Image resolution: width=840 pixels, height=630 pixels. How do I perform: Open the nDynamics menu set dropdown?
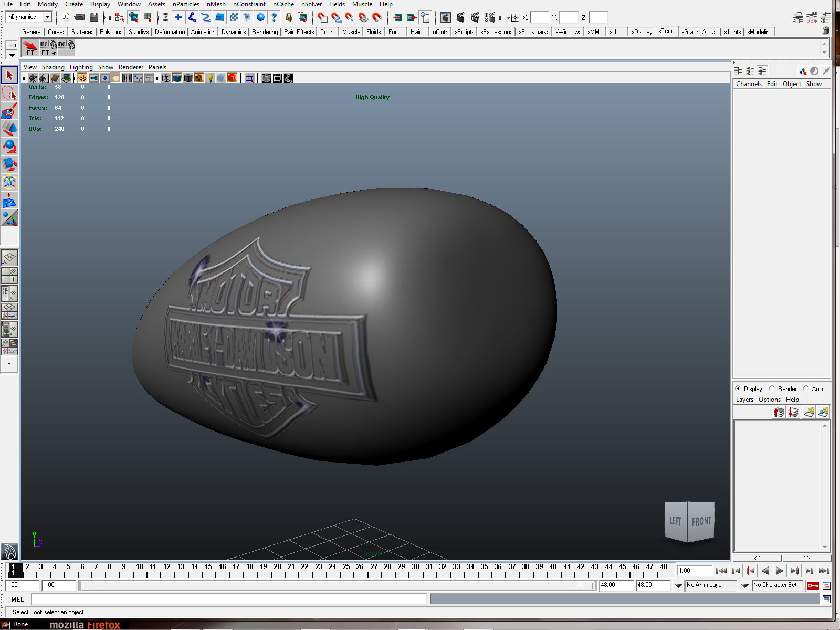click(x=47, y=17)
